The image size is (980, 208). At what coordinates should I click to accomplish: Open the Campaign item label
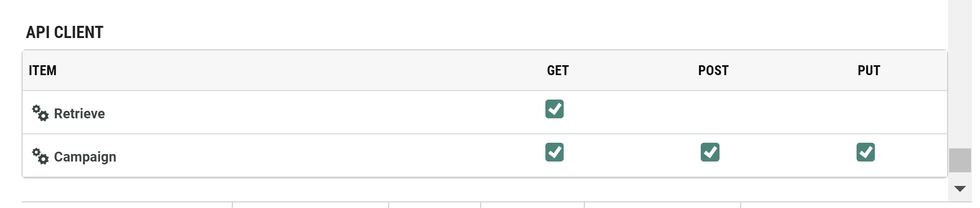coord(85,157)
